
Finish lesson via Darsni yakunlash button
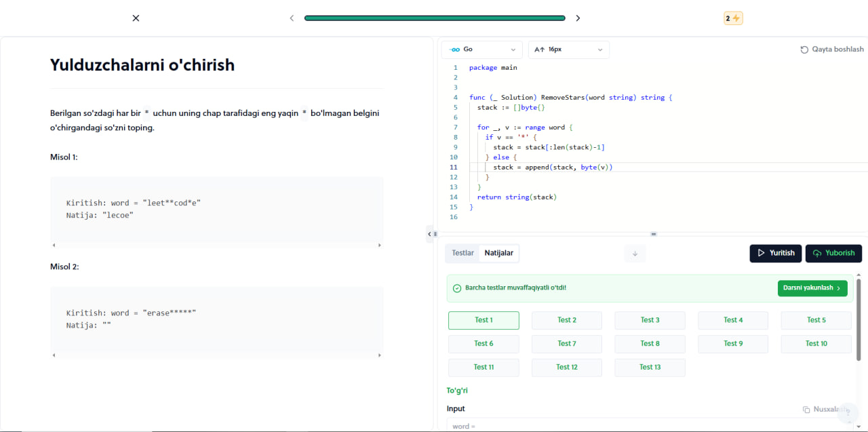812,288
